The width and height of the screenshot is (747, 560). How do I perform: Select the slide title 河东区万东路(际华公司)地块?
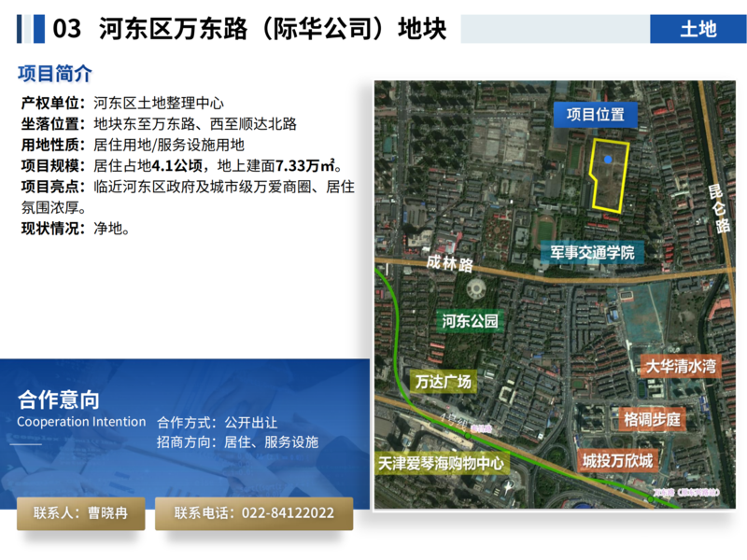point(273,29)
